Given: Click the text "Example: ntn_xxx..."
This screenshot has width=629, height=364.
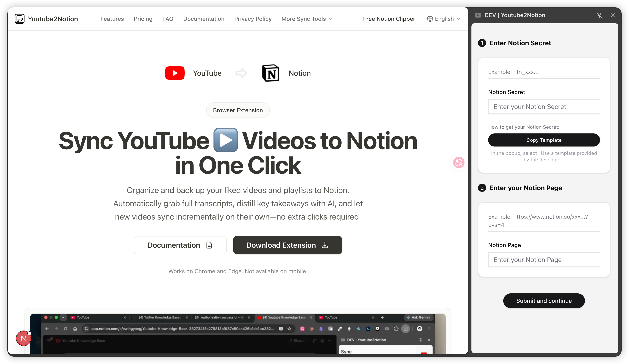Looking at the screenshot, I should (513, 72).
